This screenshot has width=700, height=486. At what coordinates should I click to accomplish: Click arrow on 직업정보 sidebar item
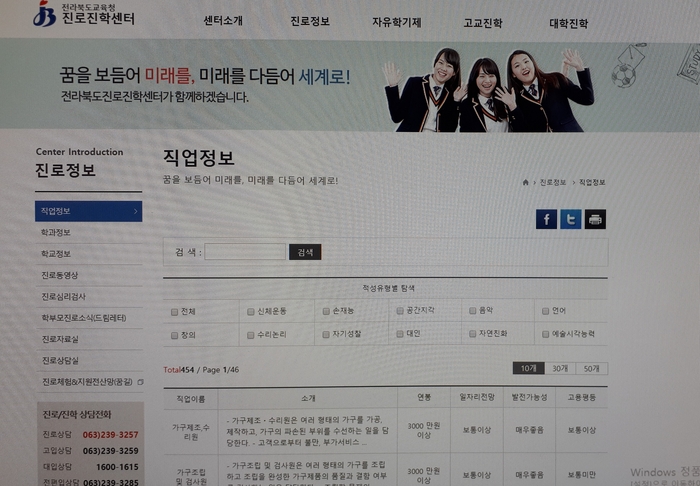tap(135, 211)
